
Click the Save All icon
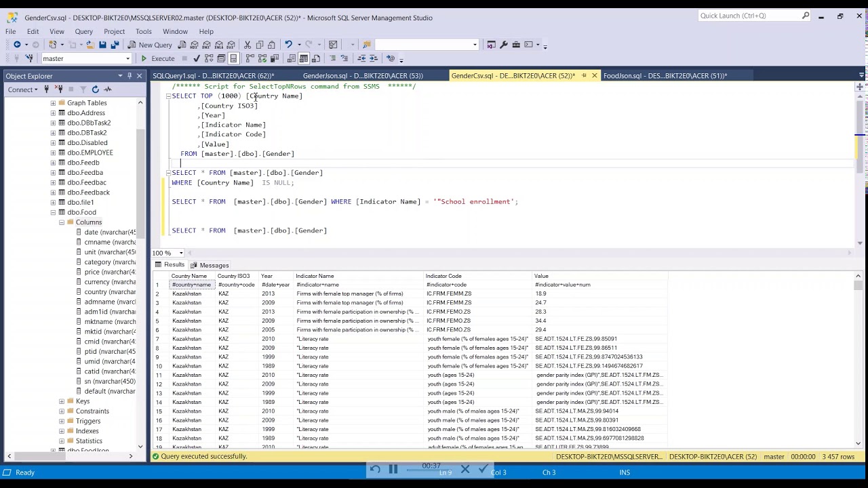115,45
